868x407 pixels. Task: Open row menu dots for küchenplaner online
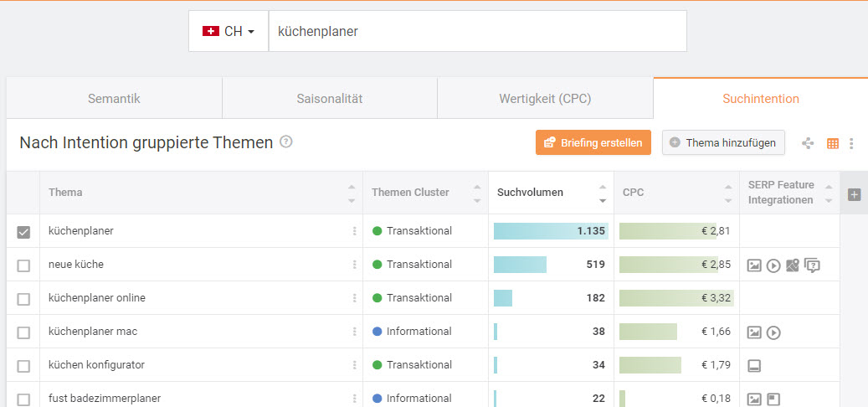coord(354,298)
